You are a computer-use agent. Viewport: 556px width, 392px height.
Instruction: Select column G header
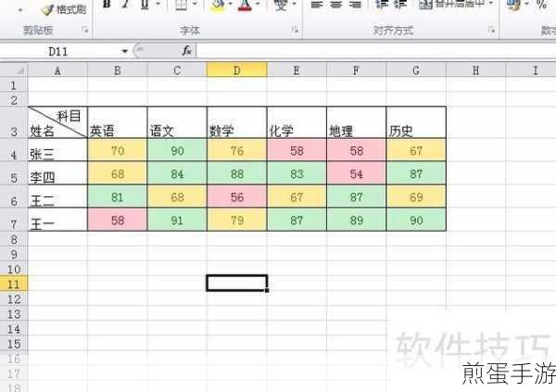point(416,70)
